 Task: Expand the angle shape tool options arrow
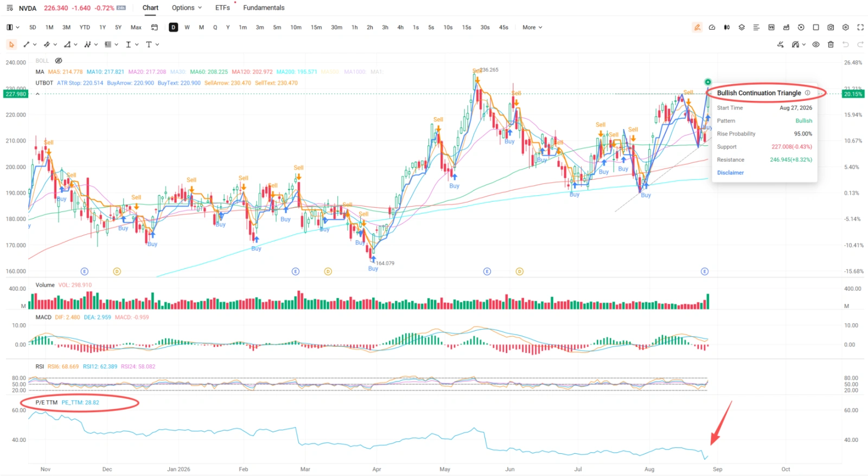click(75, 44)
